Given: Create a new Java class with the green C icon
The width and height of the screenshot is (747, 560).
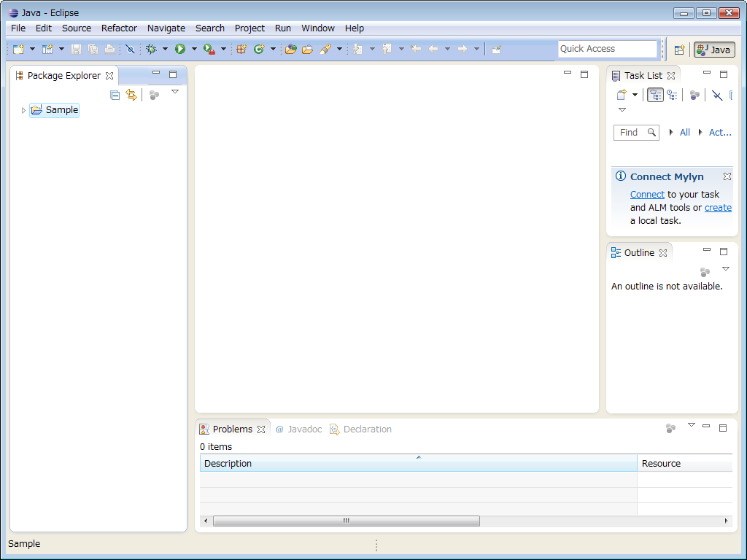Looking at the screenshot, I should [x=259, y=49].
